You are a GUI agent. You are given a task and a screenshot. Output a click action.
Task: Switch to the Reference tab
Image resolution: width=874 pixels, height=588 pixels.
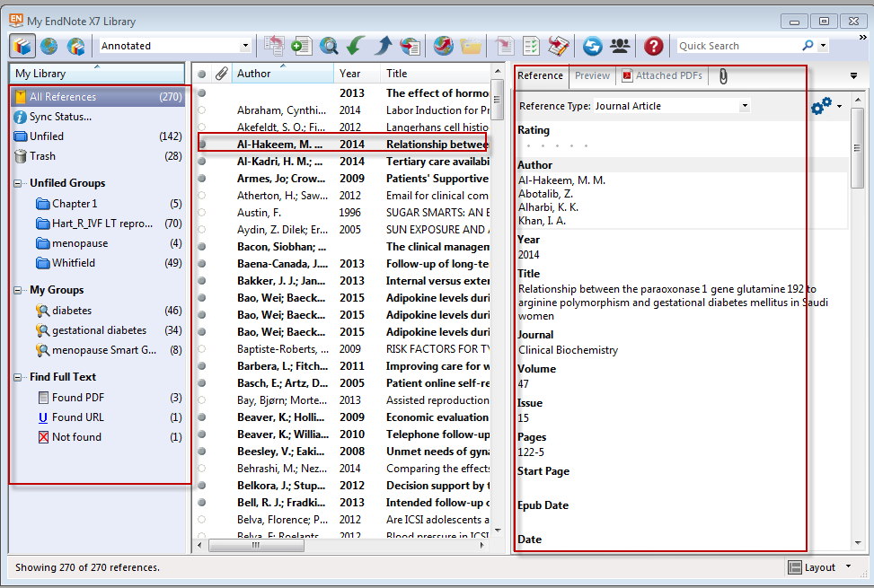pyautogui.click(x=540, y=75)
